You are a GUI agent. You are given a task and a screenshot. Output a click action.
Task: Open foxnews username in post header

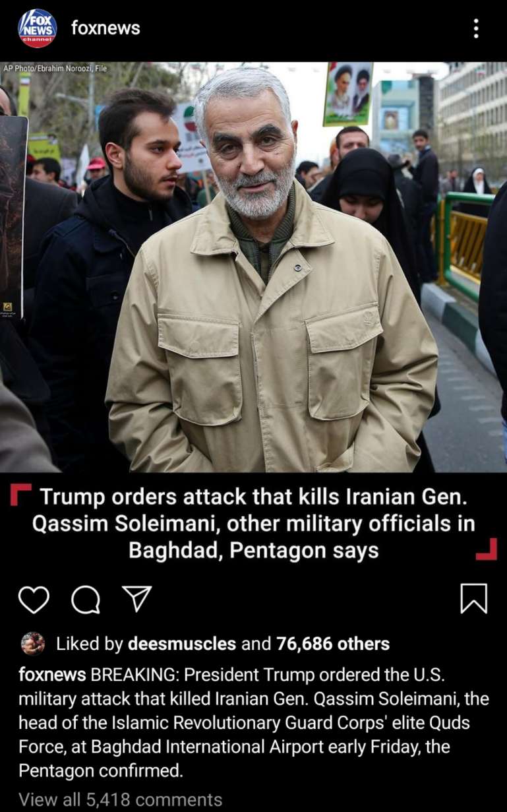105,28
